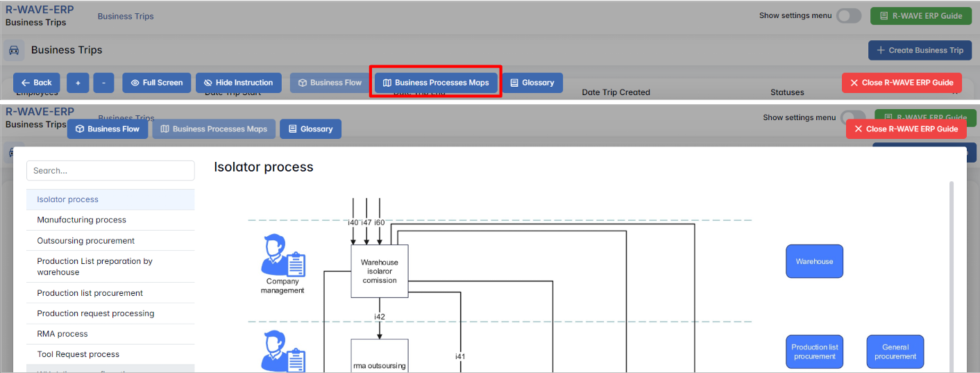The width and height of the screenshot is (980, 373).
Task: Close the R-WAVE ERP Guide in top bar
Action: click(x=902, y=83)
